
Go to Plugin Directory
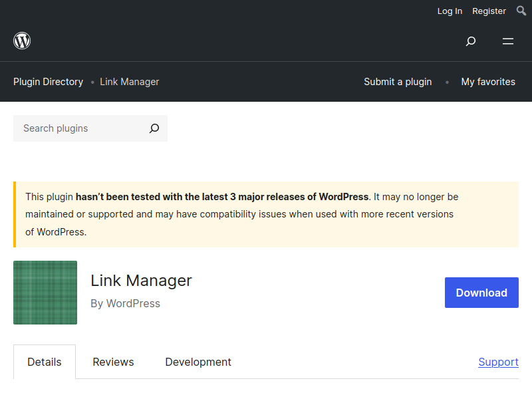48,82
